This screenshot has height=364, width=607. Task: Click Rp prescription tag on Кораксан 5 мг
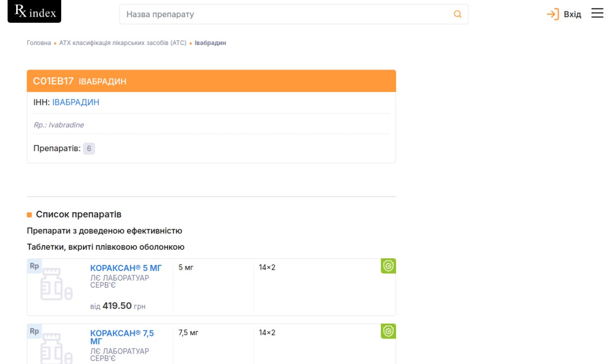click(x=34, y=266)
